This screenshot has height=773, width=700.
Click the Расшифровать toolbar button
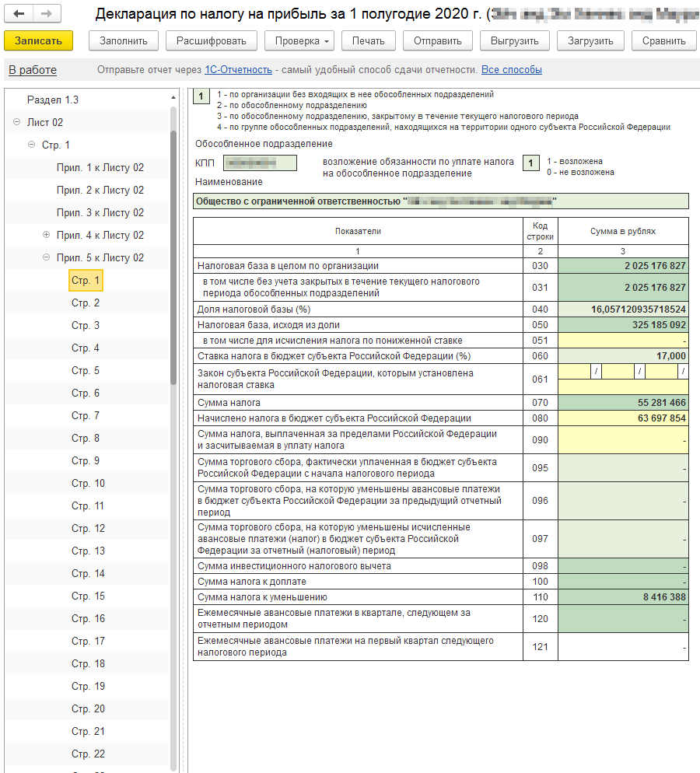pos(211,40)
